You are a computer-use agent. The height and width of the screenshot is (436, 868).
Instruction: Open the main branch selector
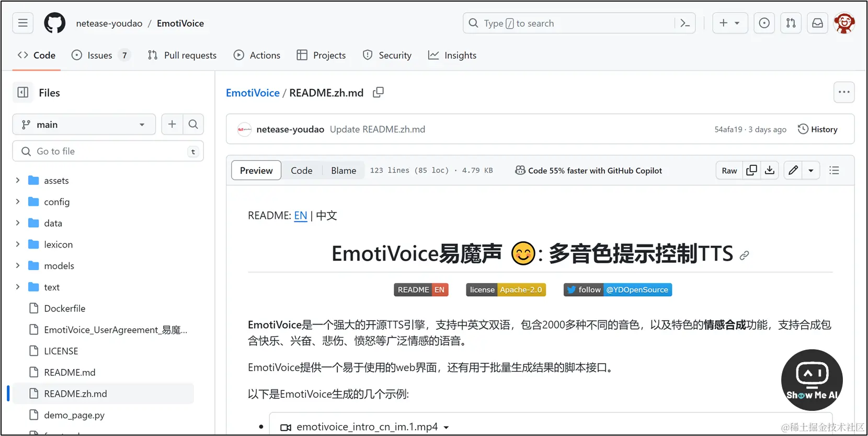84,125
